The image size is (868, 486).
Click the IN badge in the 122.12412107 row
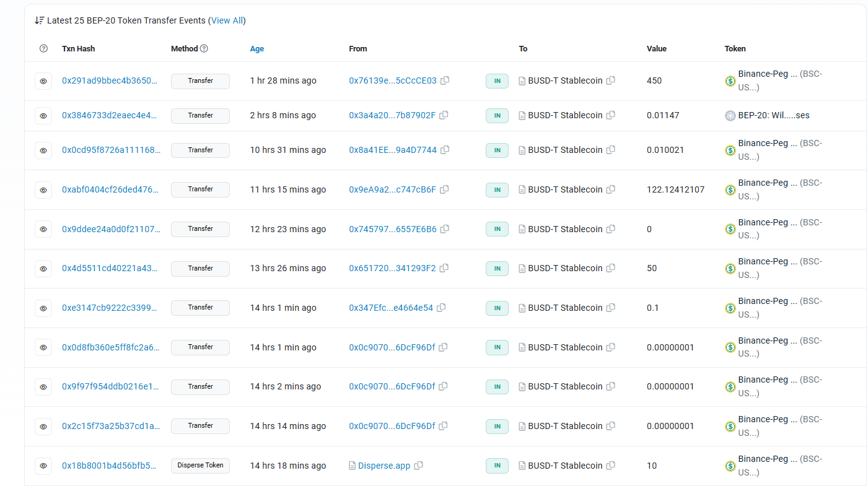coord(497,189)
